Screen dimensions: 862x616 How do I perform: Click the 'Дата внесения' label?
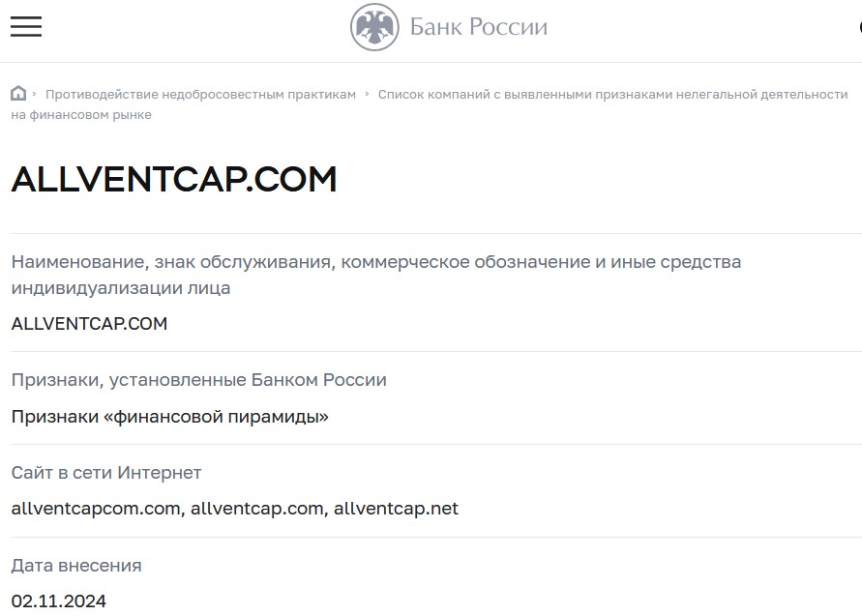76,566
